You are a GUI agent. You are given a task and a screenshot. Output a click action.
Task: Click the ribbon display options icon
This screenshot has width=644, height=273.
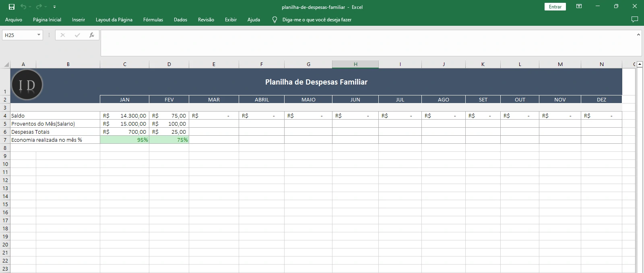pos(579,6)
